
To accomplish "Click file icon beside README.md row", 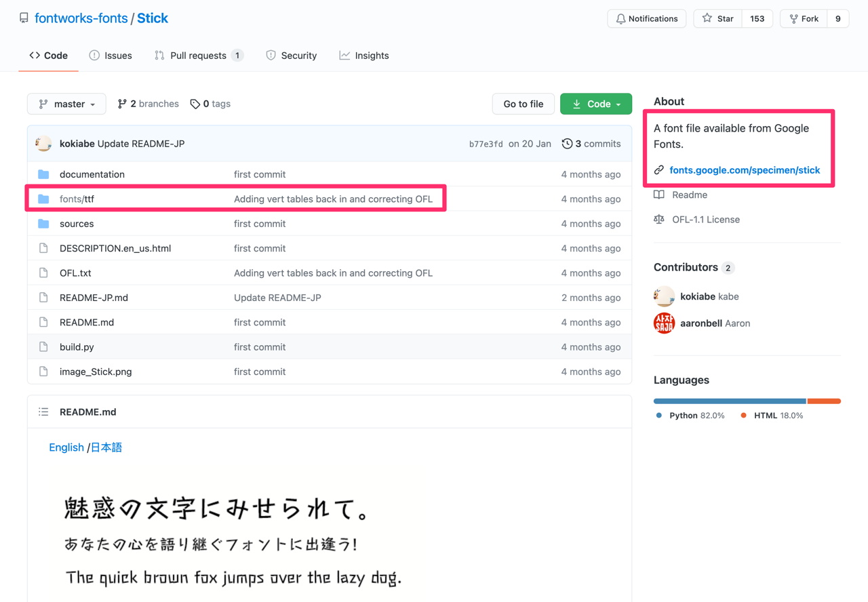I will 43,322.
